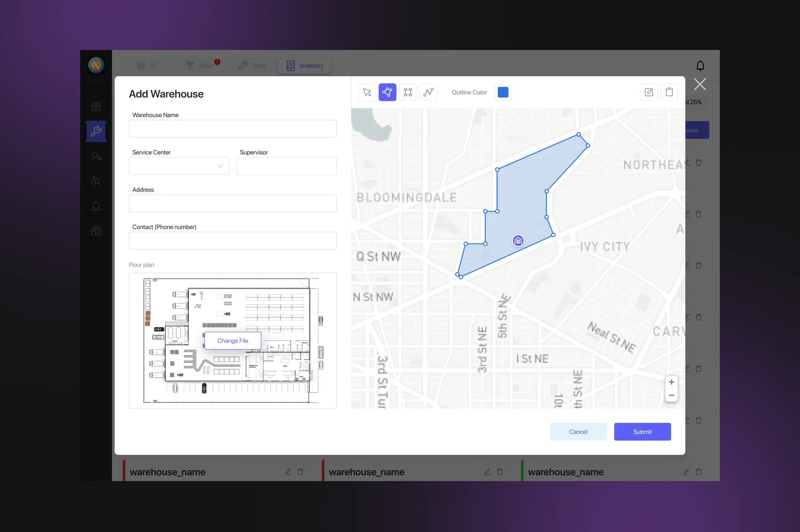Pick the blue Outline Color swatch
This screenshot has height=532, width=800.
[x=503, y=92]
